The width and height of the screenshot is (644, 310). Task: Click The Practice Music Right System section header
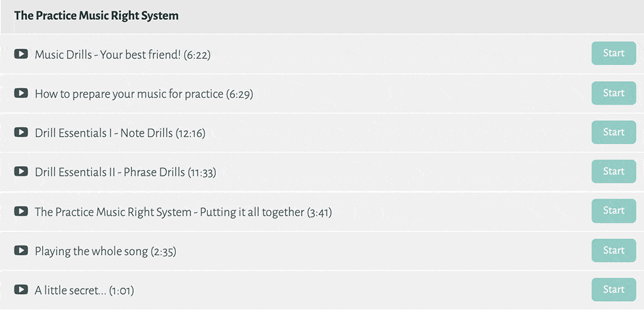coord(96,16)
